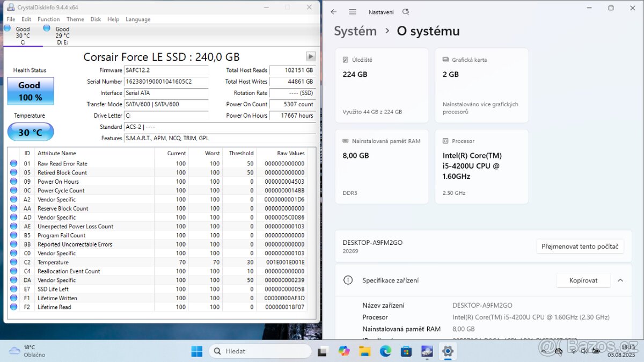644x362 pixels.
Task: Open the Function menu in CrystalDiskInfo
Action: (x=48, y=19)
